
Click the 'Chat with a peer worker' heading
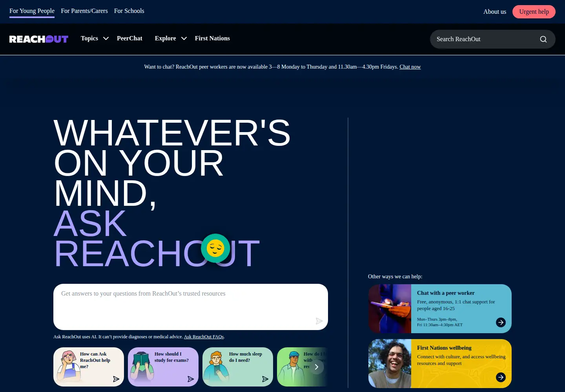(x=446, y=293)
